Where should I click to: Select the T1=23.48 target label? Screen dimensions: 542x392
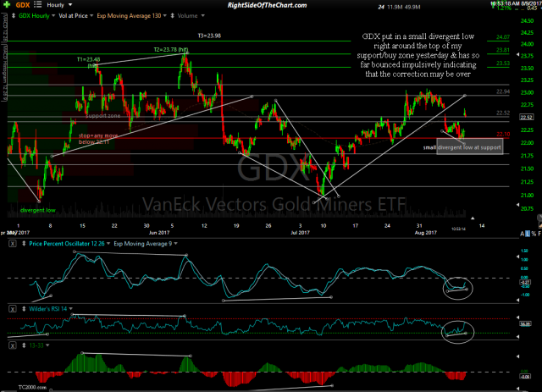[x=88, y=62]
